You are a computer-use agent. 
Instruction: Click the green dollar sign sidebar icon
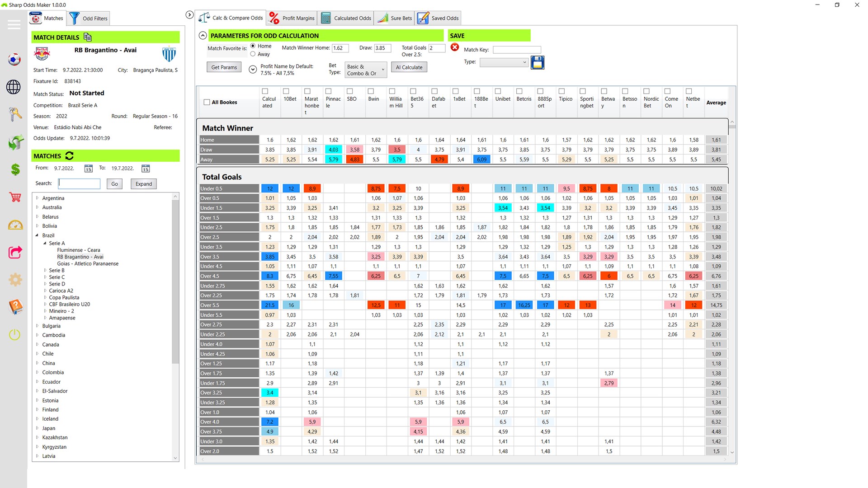point(15,169)
